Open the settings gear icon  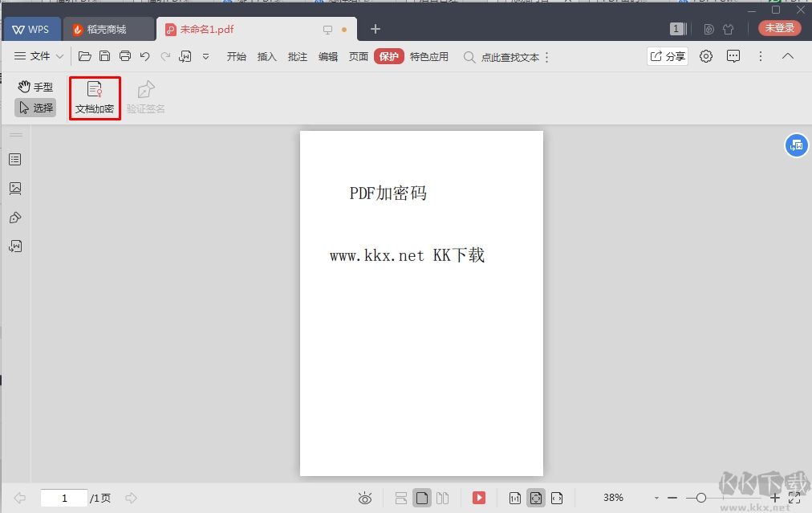coord(706,56)
